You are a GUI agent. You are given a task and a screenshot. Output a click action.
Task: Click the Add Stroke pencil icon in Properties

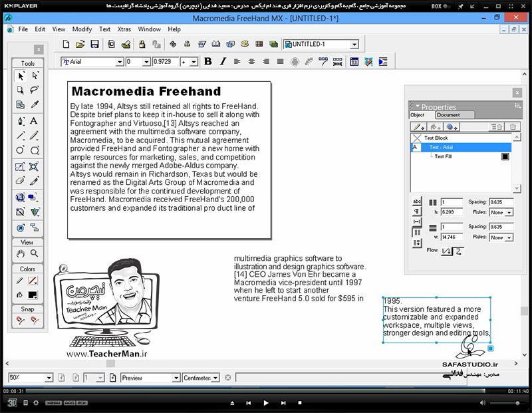(418, 127)
